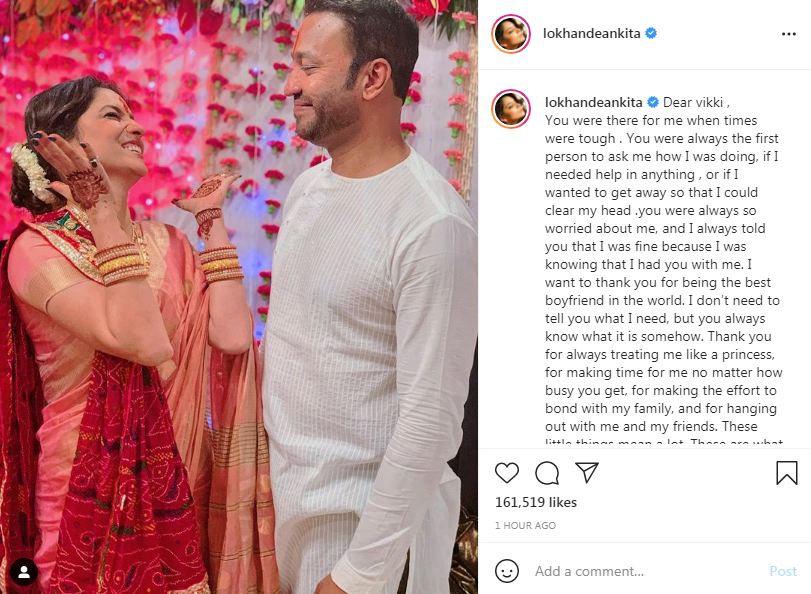
Task: Open lokhandeankita username in the header
Action: [x=592, y=34]
